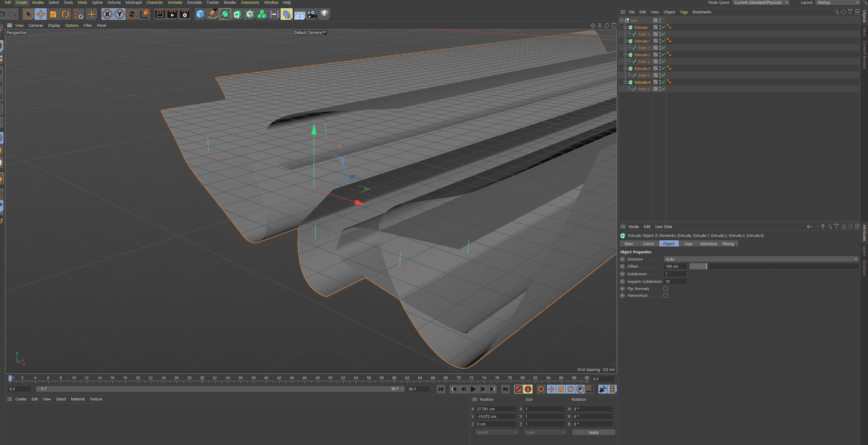Collapse the Extrude.1 tree node
The image size is (868, 445).
[x=625, y=41]
